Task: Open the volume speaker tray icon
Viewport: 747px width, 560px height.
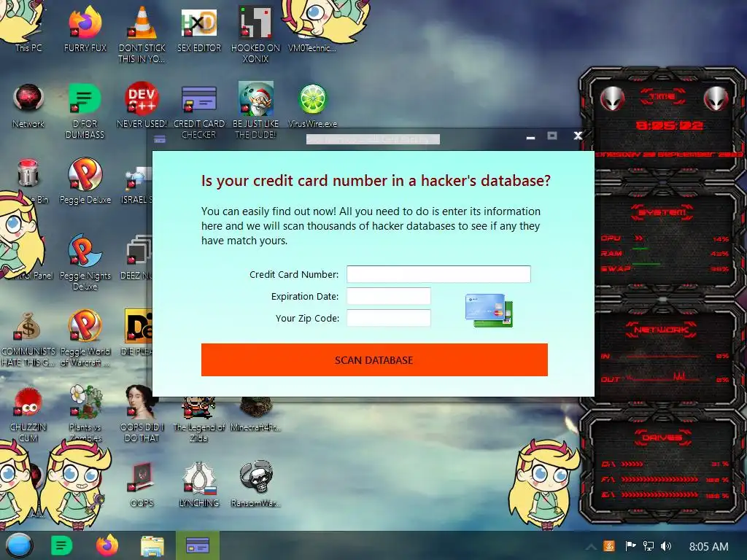Action: [666, 545]
